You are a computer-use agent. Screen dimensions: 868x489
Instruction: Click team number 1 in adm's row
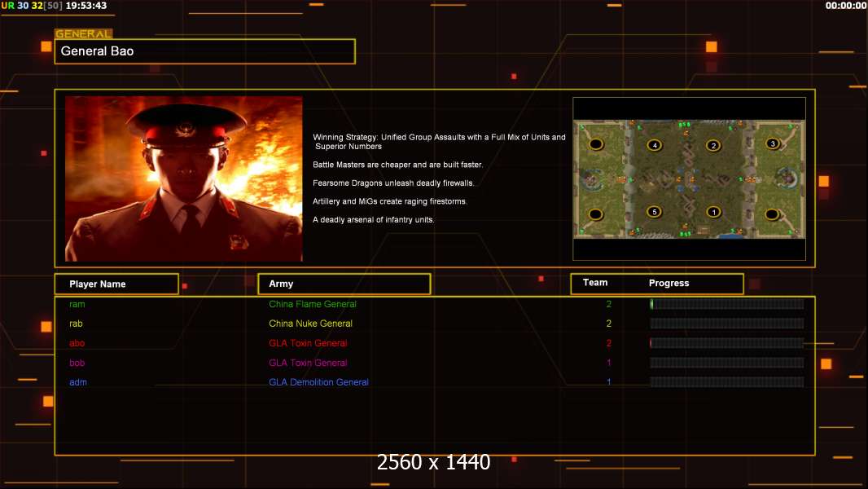click(x=609, y=382)
